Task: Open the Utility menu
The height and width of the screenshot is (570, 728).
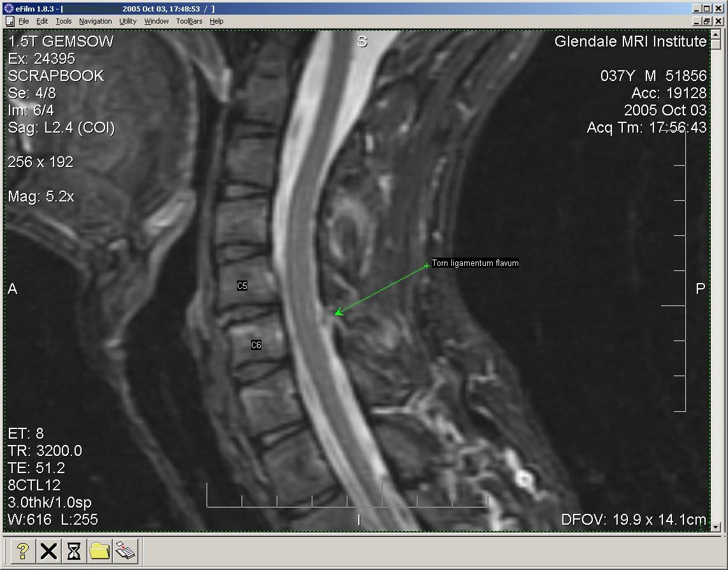Action: [x=127, y=21]
